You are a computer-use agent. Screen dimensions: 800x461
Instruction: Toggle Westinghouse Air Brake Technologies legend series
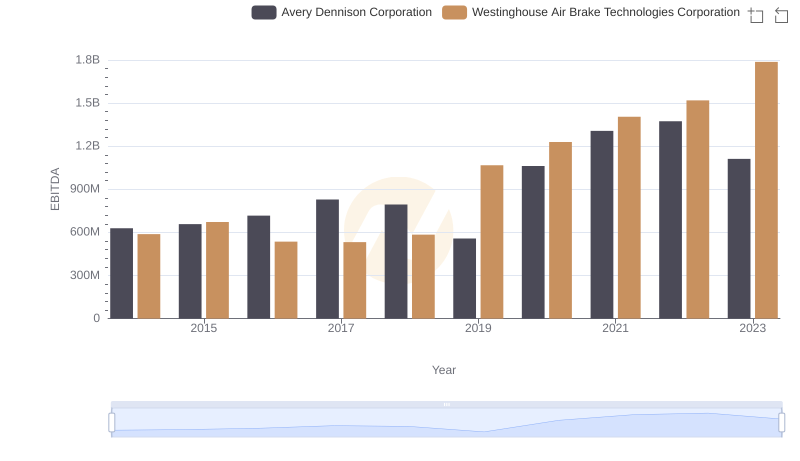pyautogui.click(x=591, y=12)
